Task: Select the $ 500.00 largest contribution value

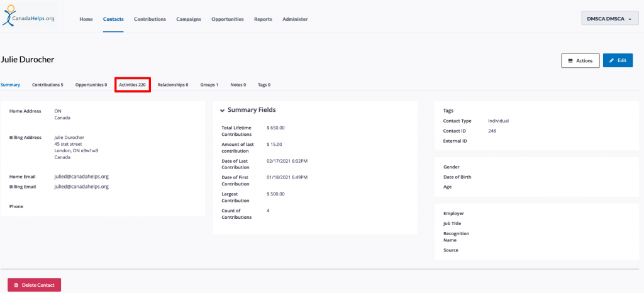Action: (x=275, y=194)
